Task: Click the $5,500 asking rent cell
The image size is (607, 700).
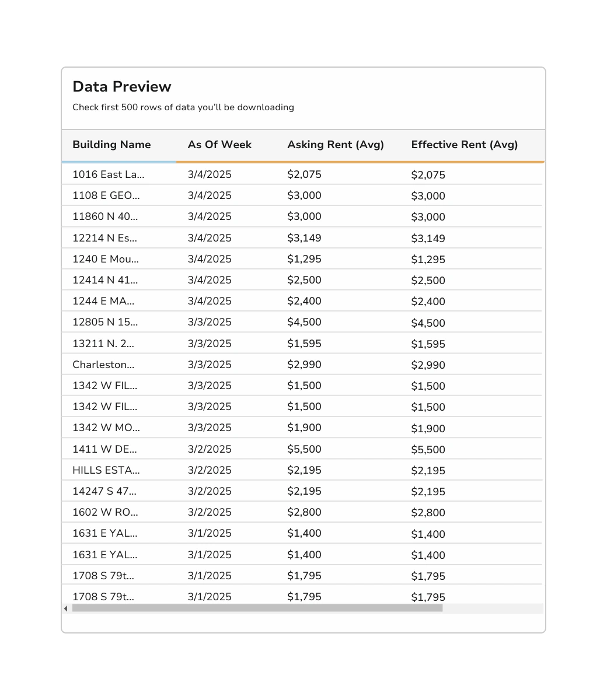Action: [x=304, y=449]
